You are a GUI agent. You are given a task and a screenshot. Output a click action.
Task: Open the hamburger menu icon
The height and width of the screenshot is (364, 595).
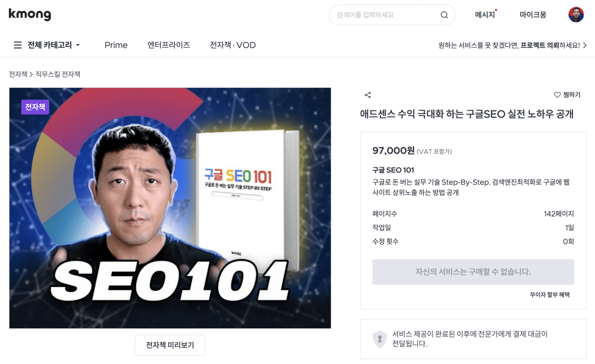pyautogui.click(x=17, y=45)
